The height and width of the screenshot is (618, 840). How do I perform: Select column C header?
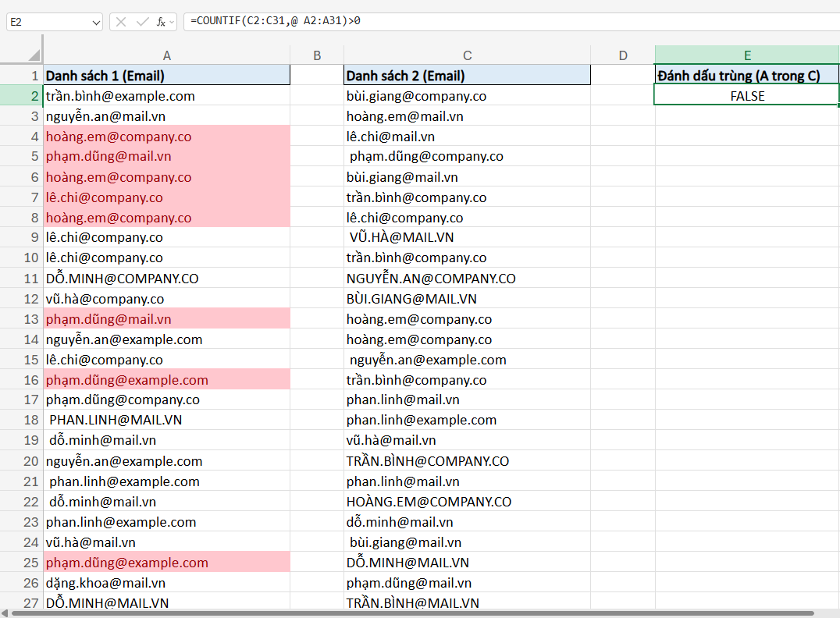pos(467,55)
